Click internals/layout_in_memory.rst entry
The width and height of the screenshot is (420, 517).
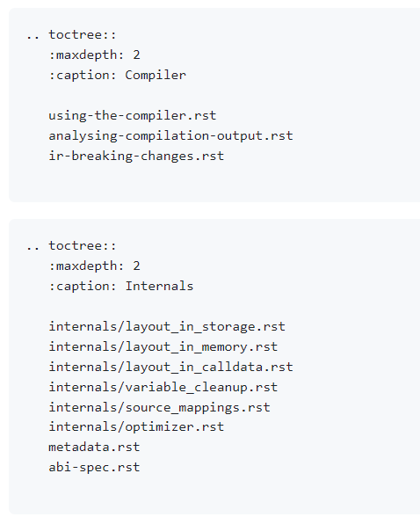163,346
